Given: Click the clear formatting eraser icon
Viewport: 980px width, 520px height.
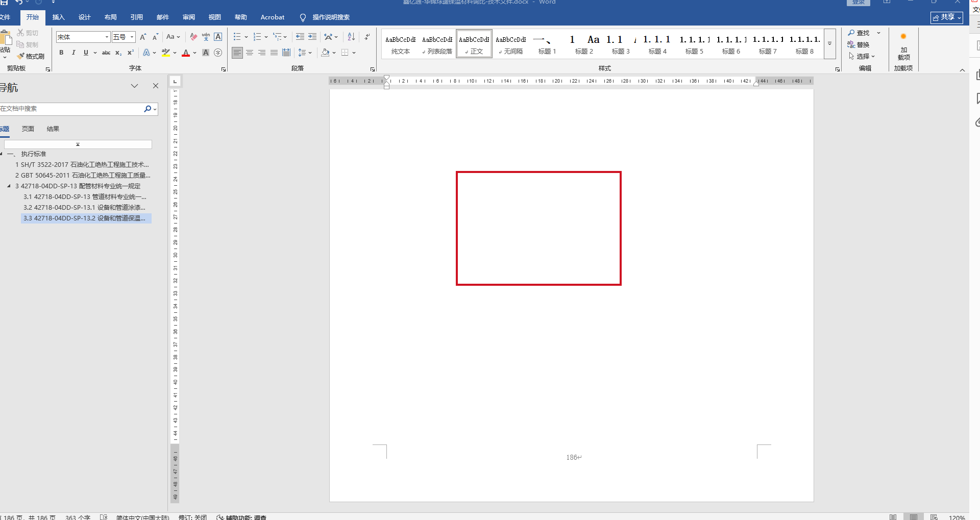Looking at the screenshot, I should [193, 37].
